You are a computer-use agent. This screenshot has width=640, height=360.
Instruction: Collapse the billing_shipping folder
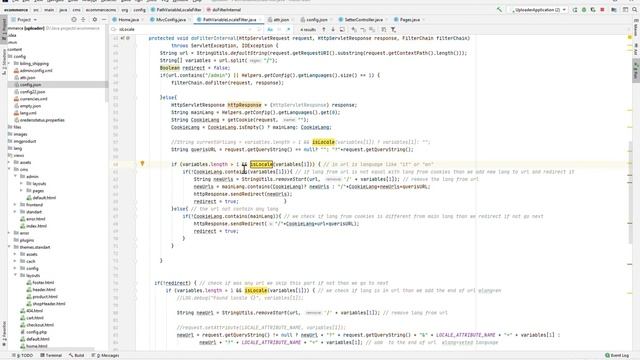(x=10, y=64)
